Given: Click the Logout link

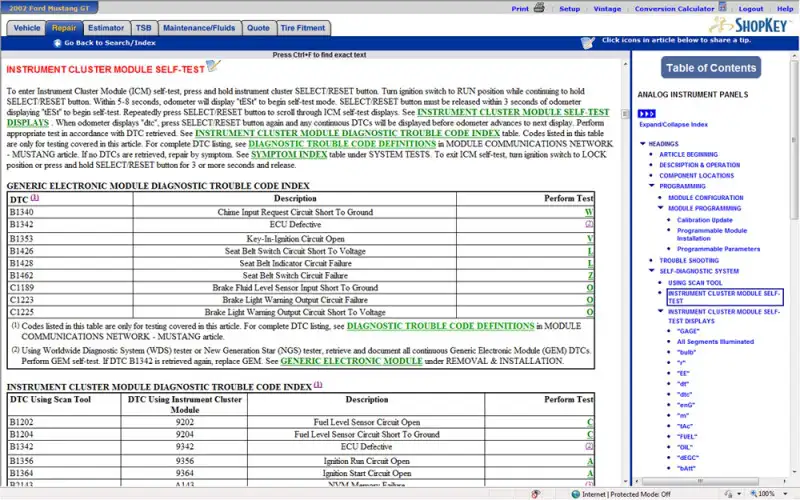Looking at the screenshot, I should click(751, 9).
